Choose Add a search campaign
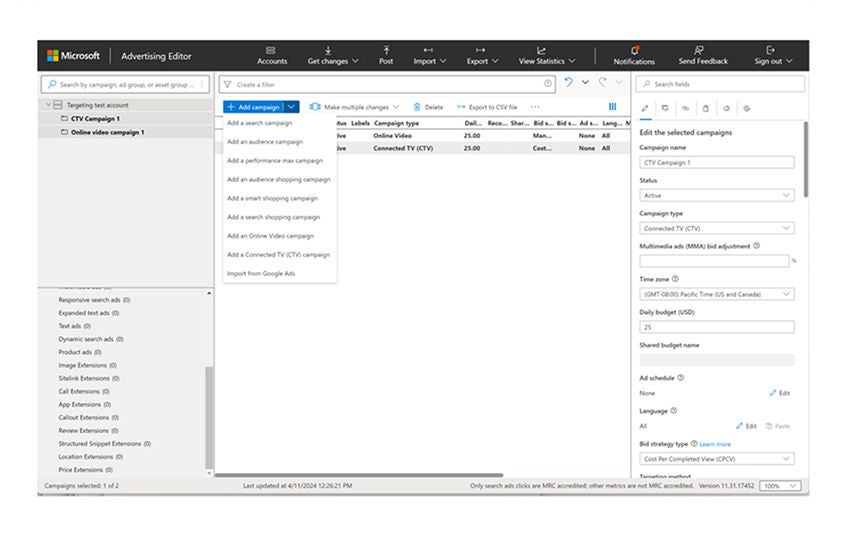The width and height of the screenshot is (844, 533). click(259, 123)
